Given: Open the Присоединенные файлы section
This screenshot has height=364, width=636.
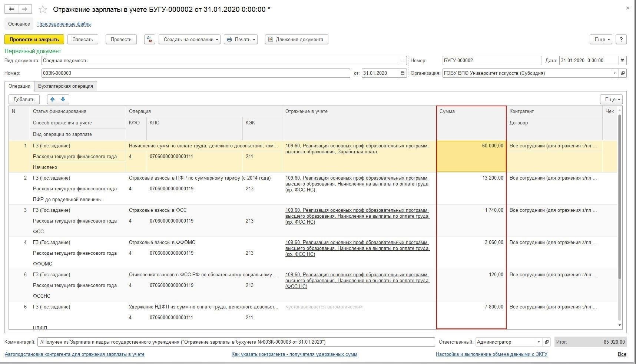Looking at the screenshot, I should (x=64, y=24).
